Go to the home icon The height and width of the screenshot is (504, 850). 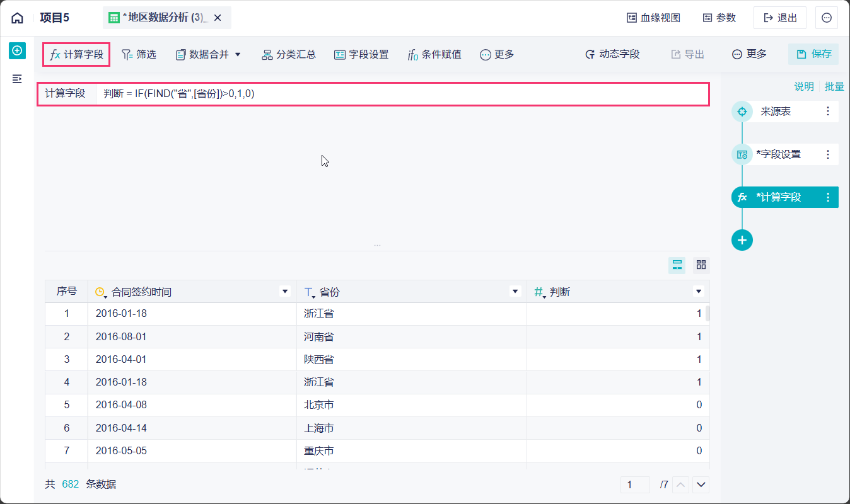point(17,18)
